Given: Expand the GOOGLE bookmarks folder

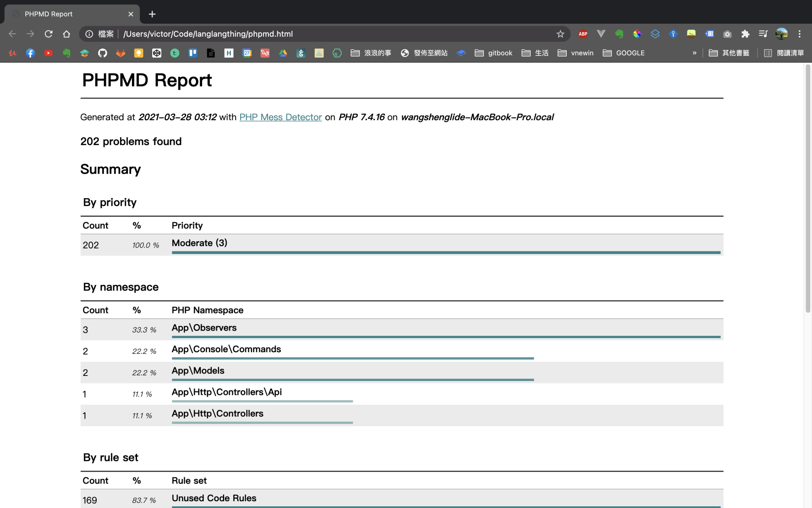Looking at the screenshot, I should [x=624, y=53].
